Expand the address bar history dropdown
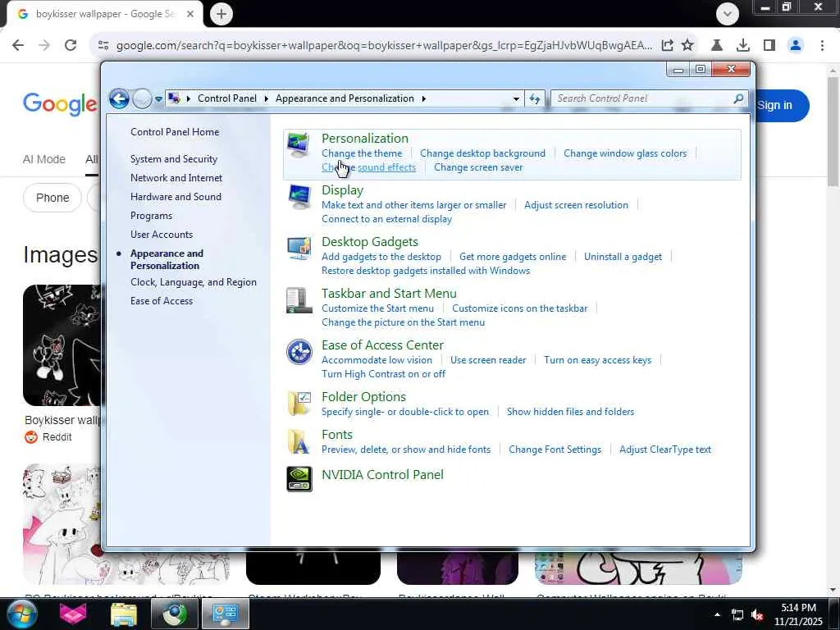 (516, 98)
